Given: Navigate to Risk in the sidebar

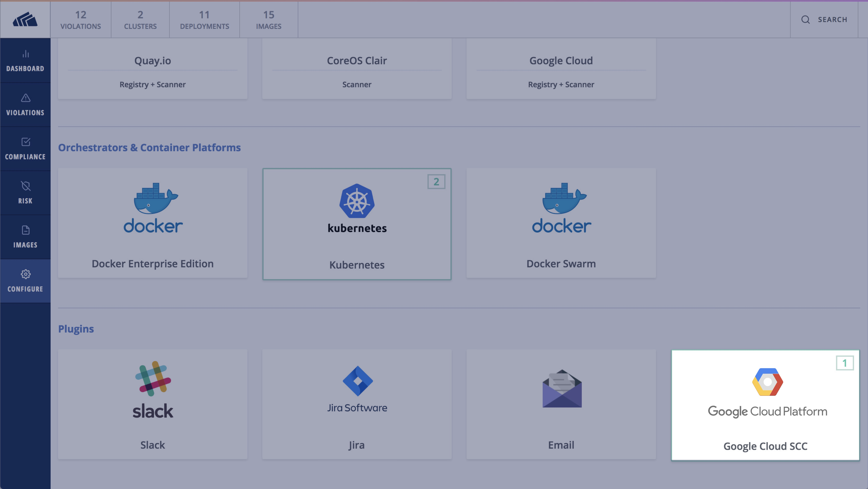Looking at the screenshot, I should pyautogui.click(x=25, y=193).
